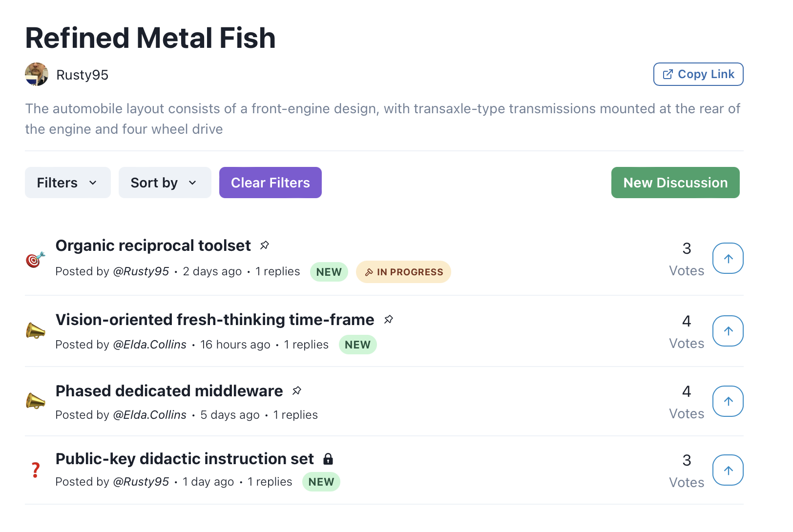Click the dart target icon for first discussion
The height and width of the screenshot is (532, 793).
pos(35,259)
